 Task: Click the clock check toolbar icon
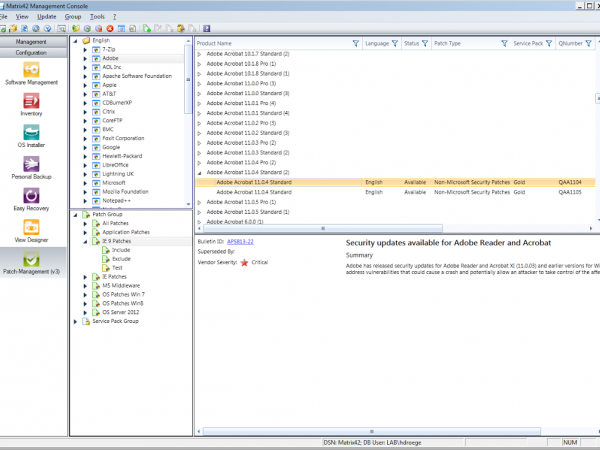(47, 28)
